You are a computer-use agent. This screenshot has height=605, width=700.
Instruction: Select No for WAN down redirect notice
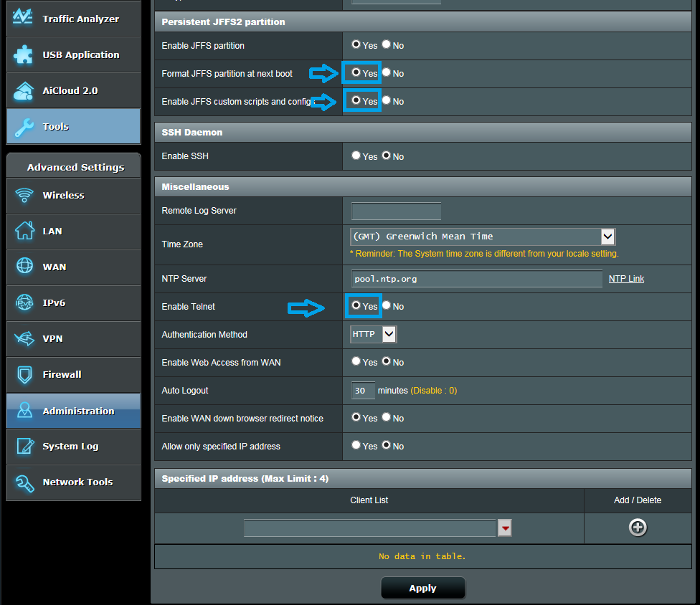point(386,416)
